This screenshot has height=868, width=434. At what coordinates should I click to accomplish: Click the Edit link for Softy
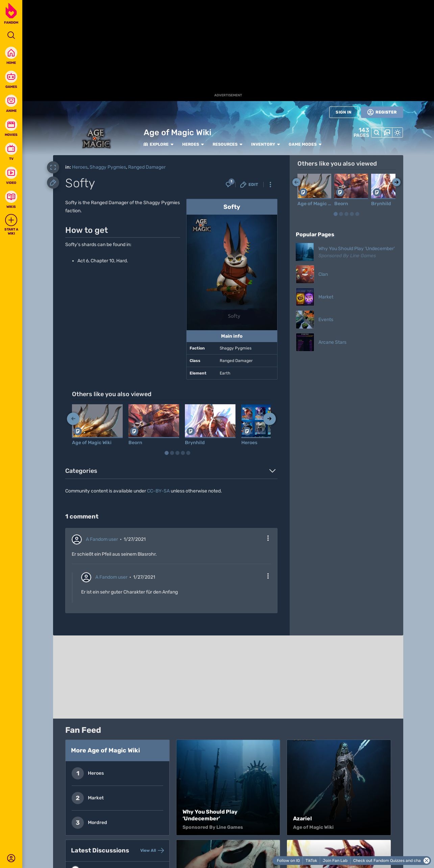[249, 185]
